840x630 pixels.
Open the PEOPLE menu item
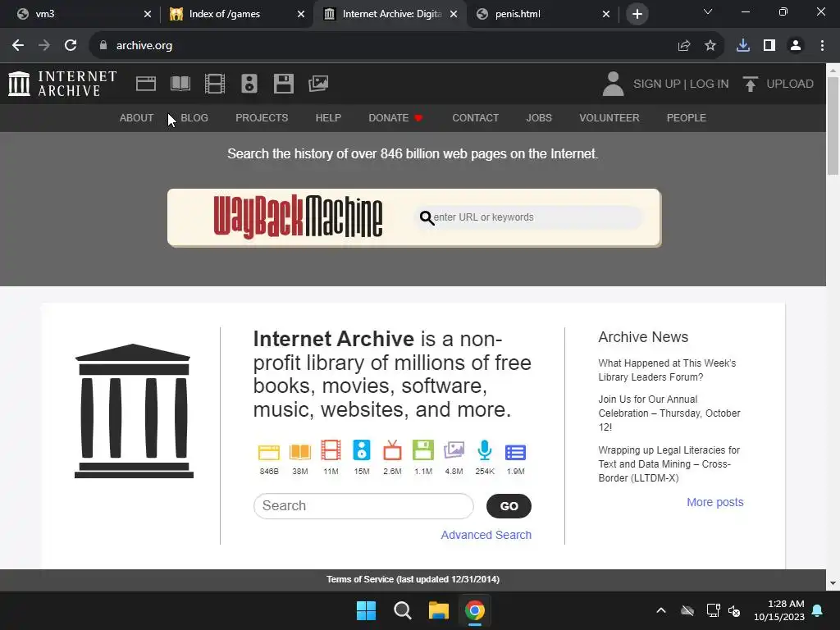tap(687, 118)
